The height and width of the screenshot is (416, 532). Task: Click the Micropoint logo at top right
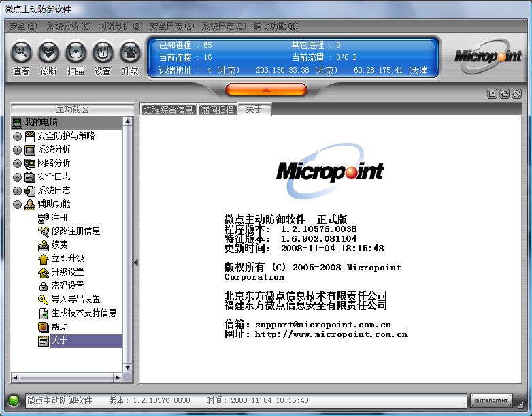click(488, 57)
